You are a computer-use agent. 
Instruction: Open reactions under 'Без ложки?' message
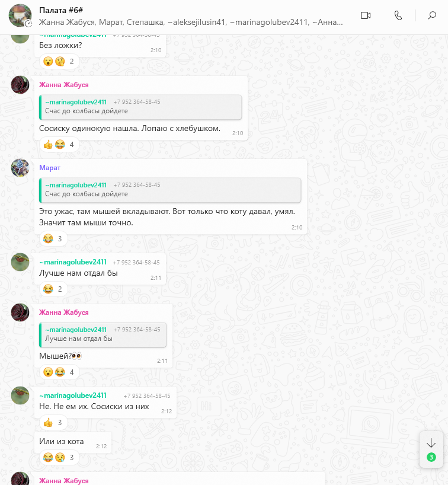pos(59,62)
